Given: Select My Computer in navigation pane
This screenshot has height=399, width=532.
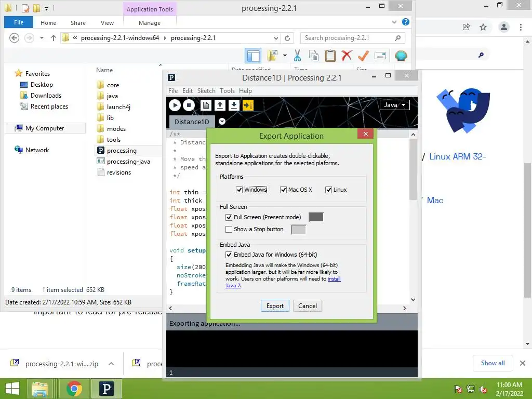Looking at the screenshot, I should point(45,128).
